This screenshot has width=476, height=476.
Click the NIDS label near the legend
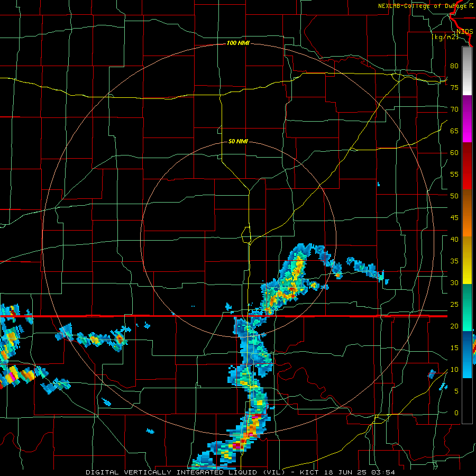tap(464, 32)
